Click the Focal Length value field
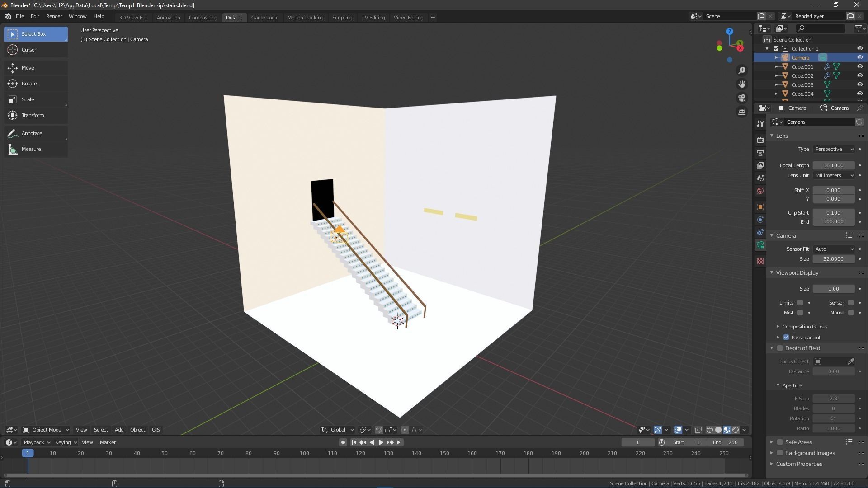This screenshot has height=488, width=868. 833,165
